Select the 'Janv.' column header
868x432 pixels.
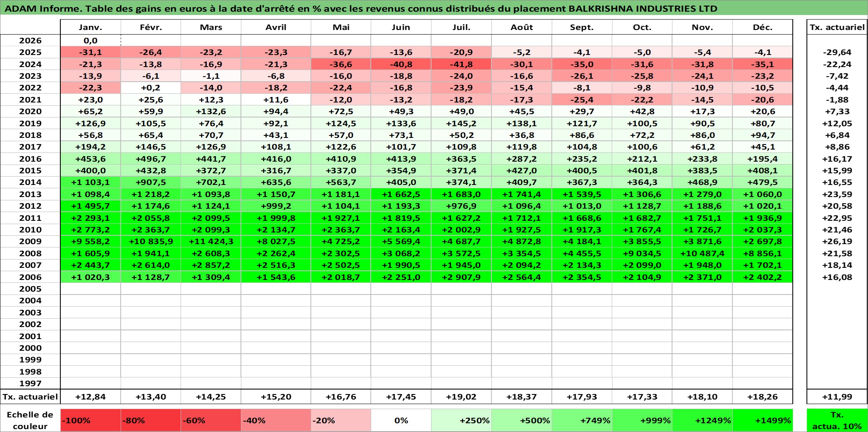click(x=91, y=27)
